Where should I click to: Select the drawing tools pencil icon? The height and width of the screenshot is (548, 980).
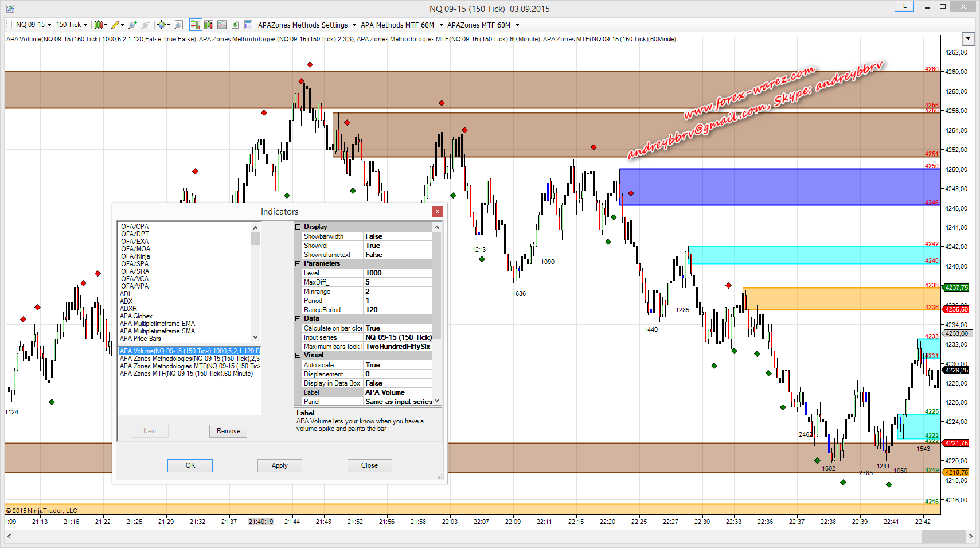115,25
